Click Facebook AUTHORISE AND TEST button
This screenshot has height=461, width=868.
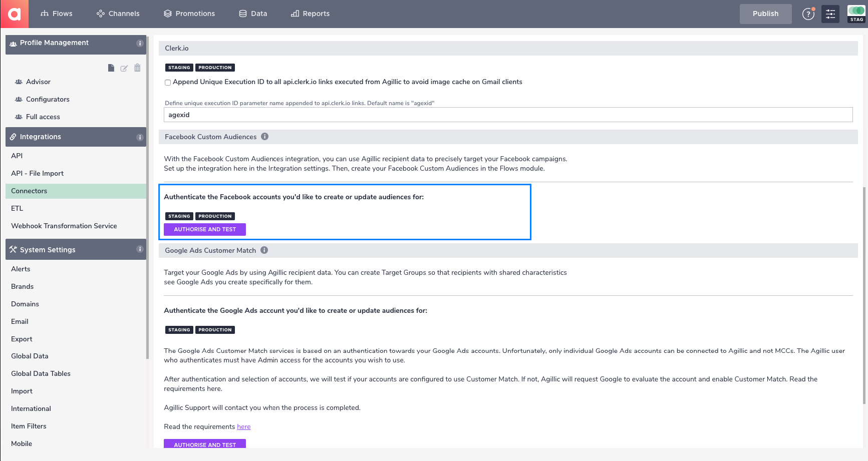click(205, 229)
